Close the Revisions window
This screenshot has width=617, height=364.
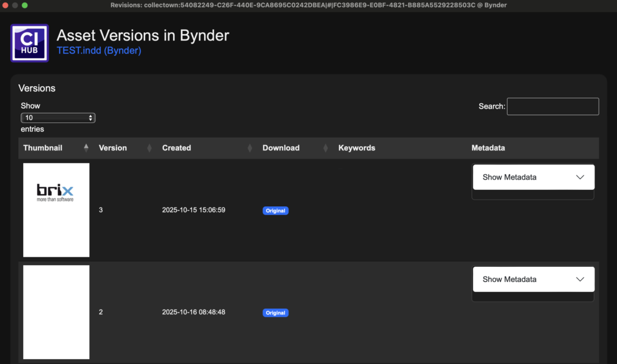point(5,5)
